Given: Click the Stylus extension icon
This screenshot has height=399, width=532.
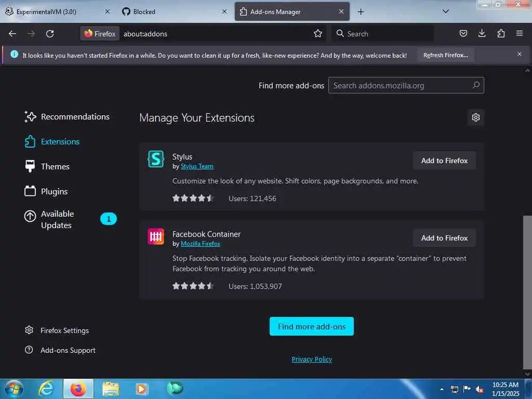Looking at the screenshot, I should click(x=156, y=159).
